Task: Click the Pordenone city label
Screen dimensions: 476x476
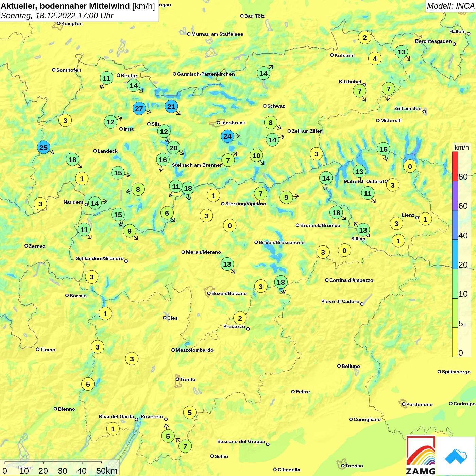Action: pyautogui.click(x=420, y=404)
